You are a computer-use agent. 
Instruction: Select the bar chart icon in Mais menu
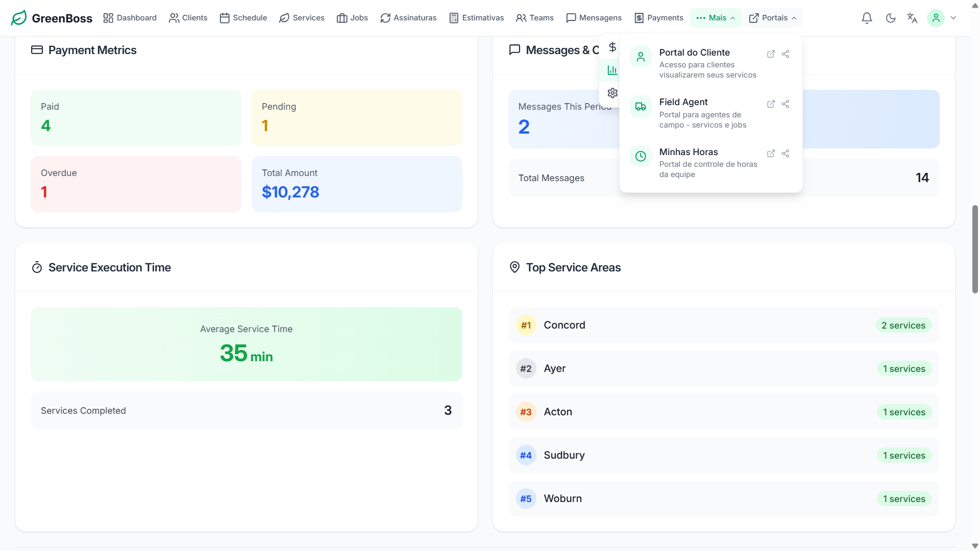(612, 70)
